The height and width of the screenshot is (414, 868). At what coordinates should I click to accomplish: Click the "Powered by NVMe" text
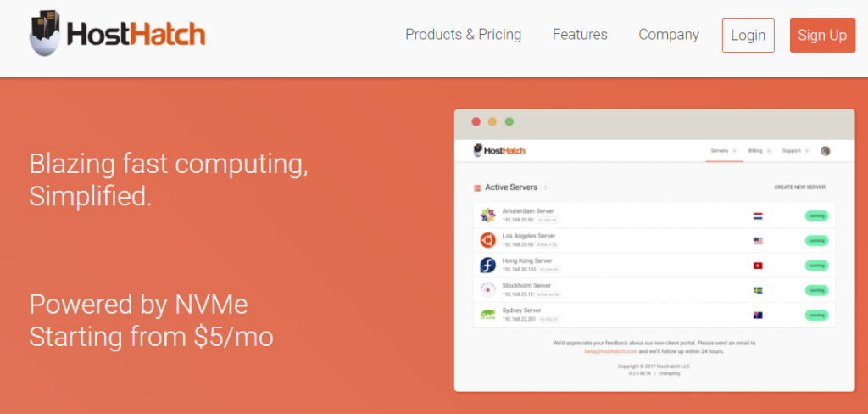(x=138, y=304)
